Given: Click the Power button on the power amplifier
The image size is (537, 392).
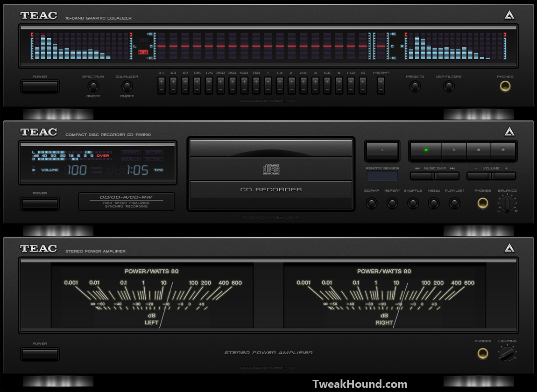Looking at the screenshot, I should (x=40, y=354).
